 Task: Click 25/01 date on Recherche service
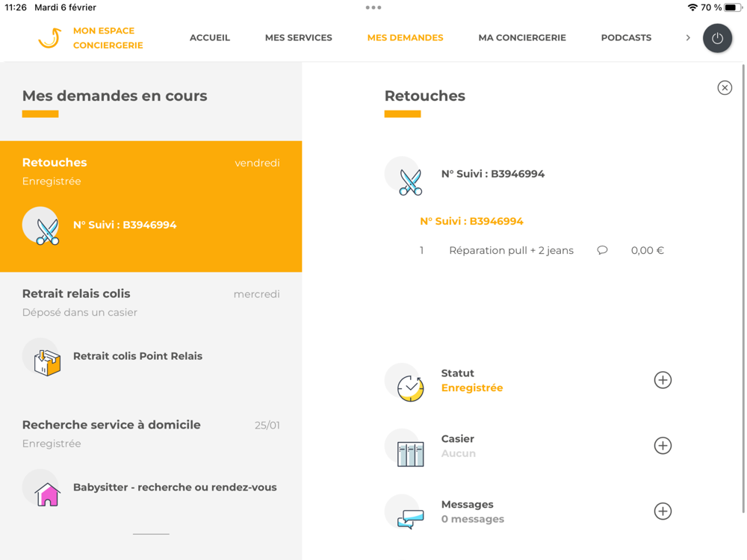(x=267, y=426)
